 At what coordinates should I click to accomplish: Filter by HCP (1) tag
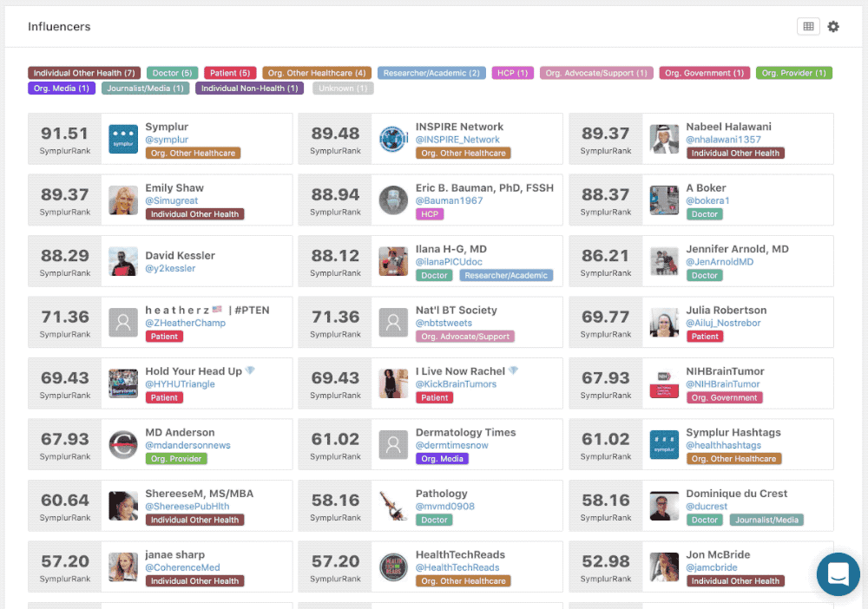point(513,73)
